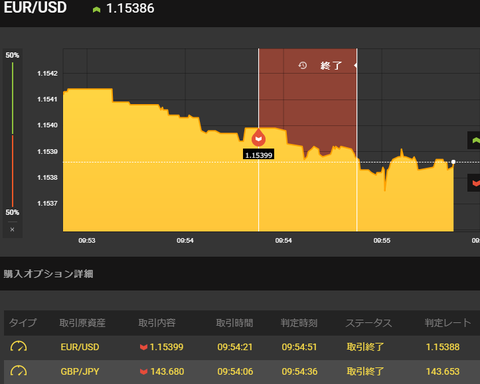
Task: Click the 取引内容 column header
Action: pyautogui.click(x=157, y=323)
